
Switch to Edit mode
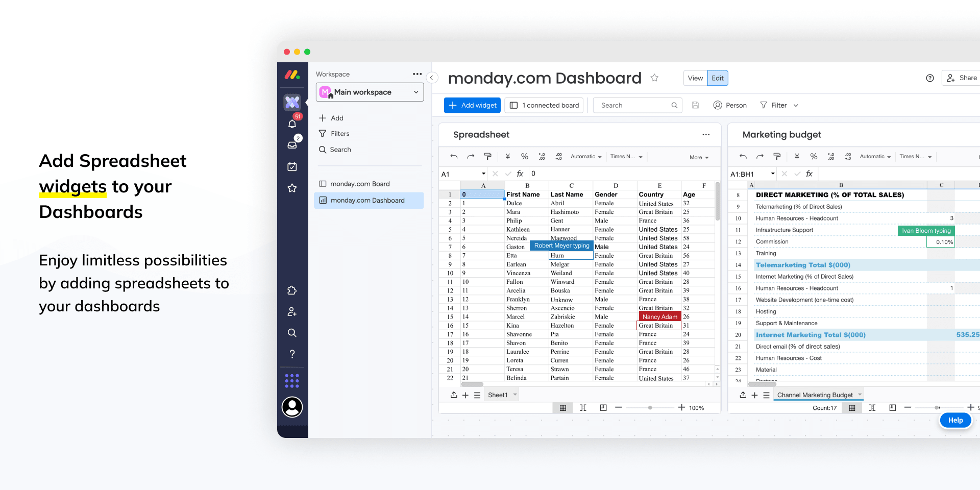pyautogui.click(x=718, y=78)
